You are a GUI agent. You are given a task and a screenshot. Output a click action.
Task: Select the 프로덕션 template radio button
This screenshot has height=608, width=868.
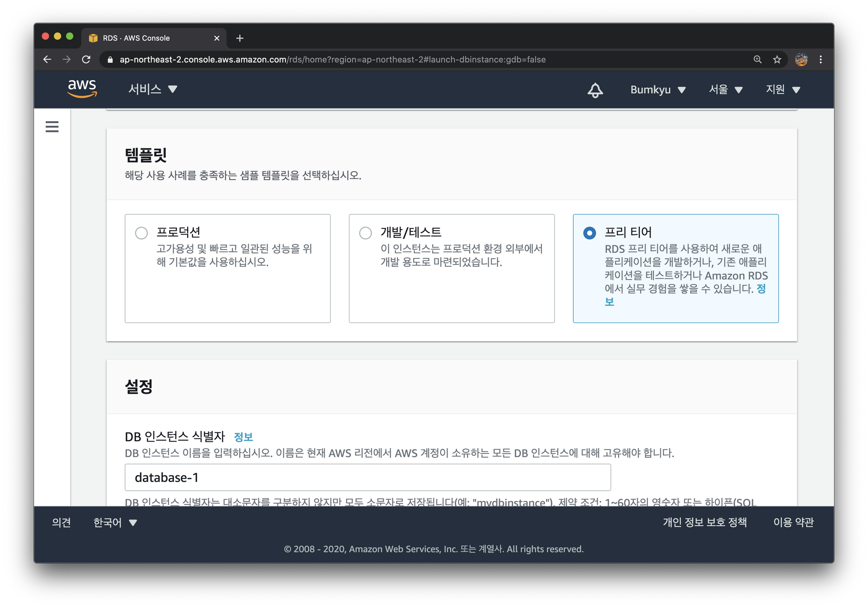(x=141, y=233)
